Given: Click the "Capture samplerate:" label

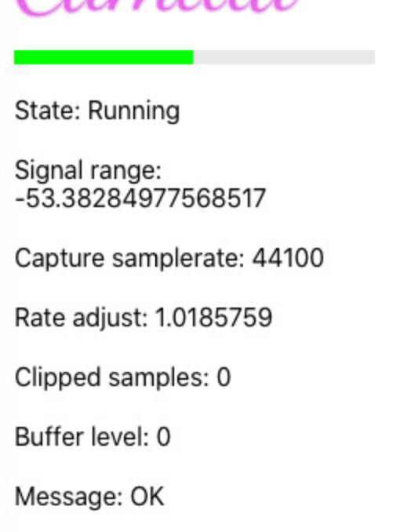Looking at the screenshot, I should [129, 259].
